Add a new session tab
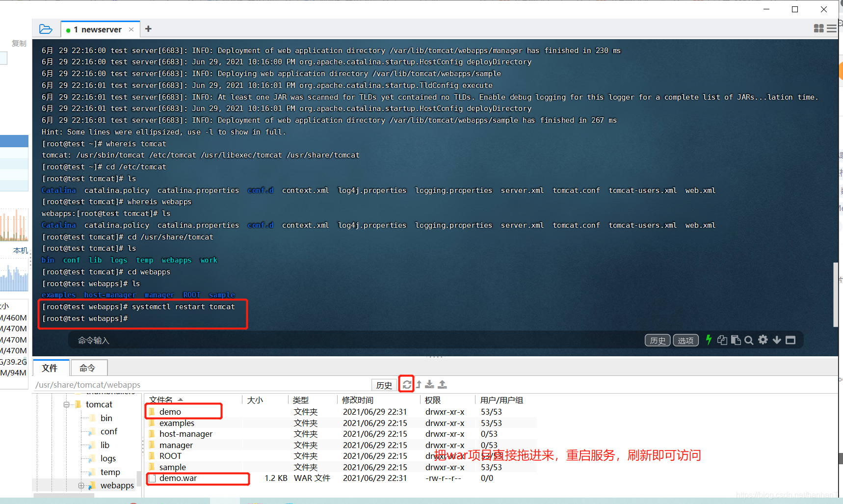The image size is (843, 504). (x=148, y=29)
